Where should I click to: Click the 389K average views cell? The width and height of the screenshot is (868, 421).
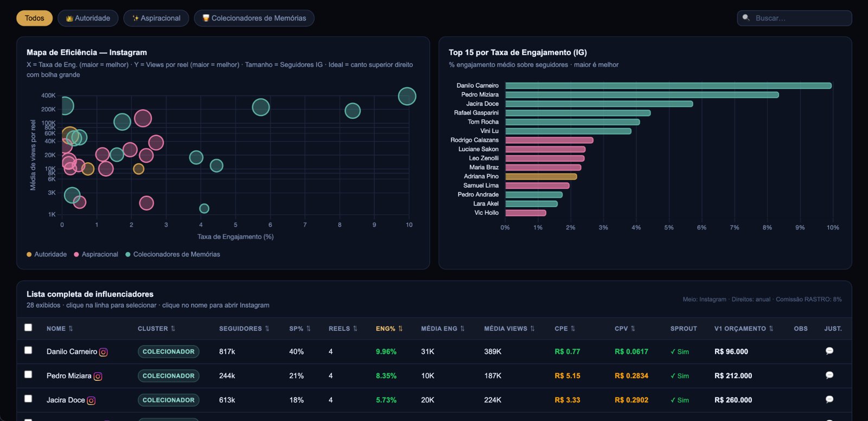point(493,352)
